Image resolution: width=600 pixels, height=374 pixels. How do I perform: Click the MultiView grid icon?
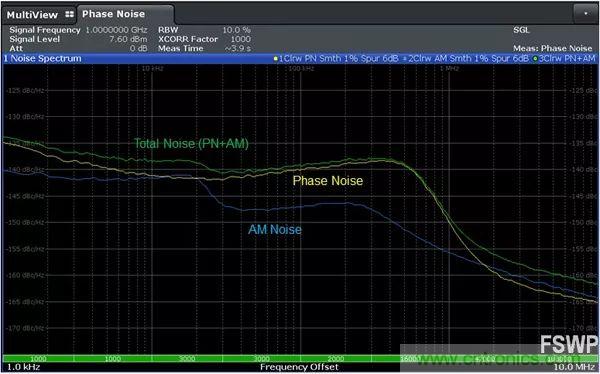(69, 14)
